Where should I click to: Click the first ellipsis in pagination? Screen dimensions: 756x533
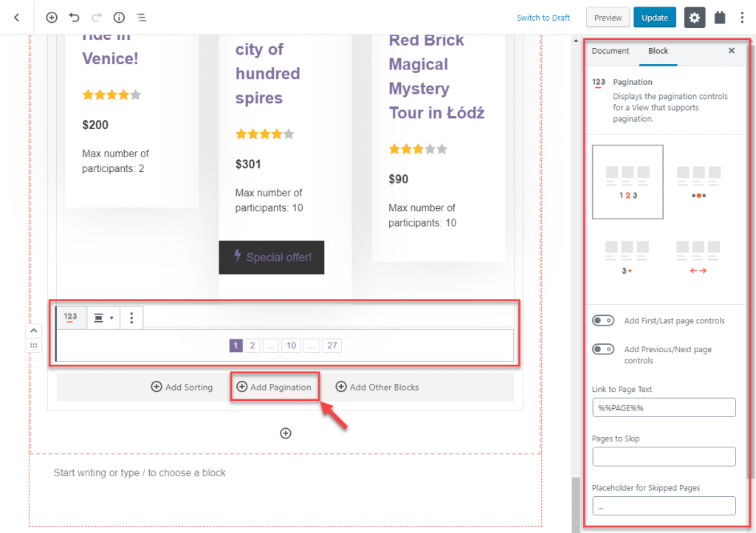coord(270,345)
